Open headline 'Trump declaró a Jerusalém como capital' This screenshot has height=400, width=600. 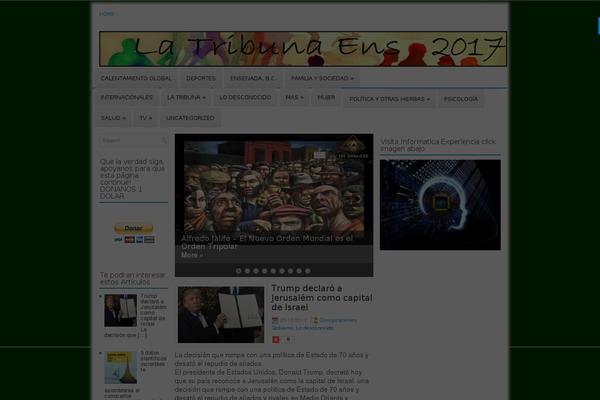point(322,297)
